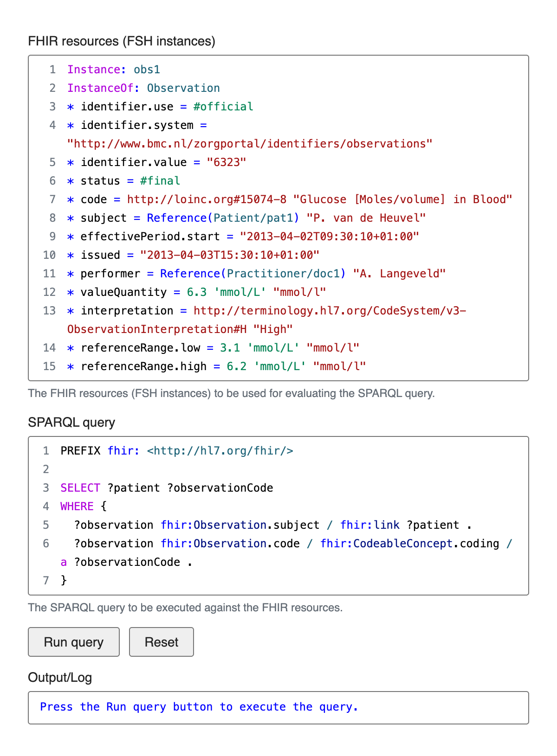Click Reference(Practitioner/doc1) in performer line
Viewport: 557px width, 756px height.
click(x=253, y=274)
